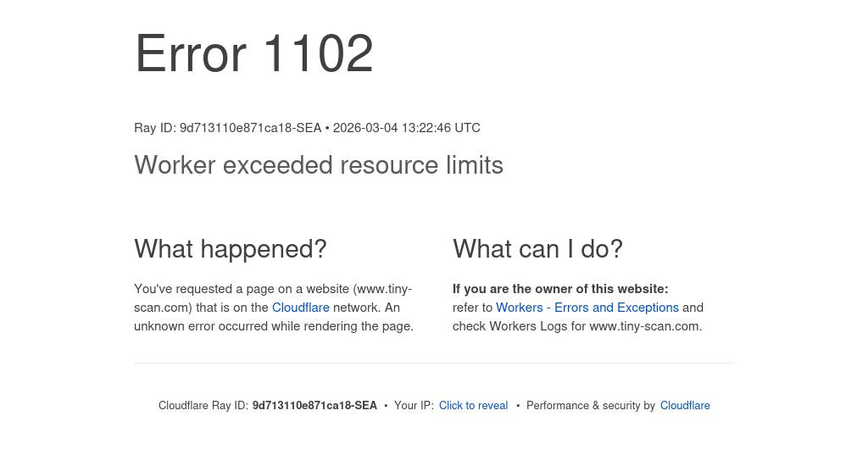Open the Cloudflare link in the footer
Screen dimensions: 868x455
(x=685, y=406)
